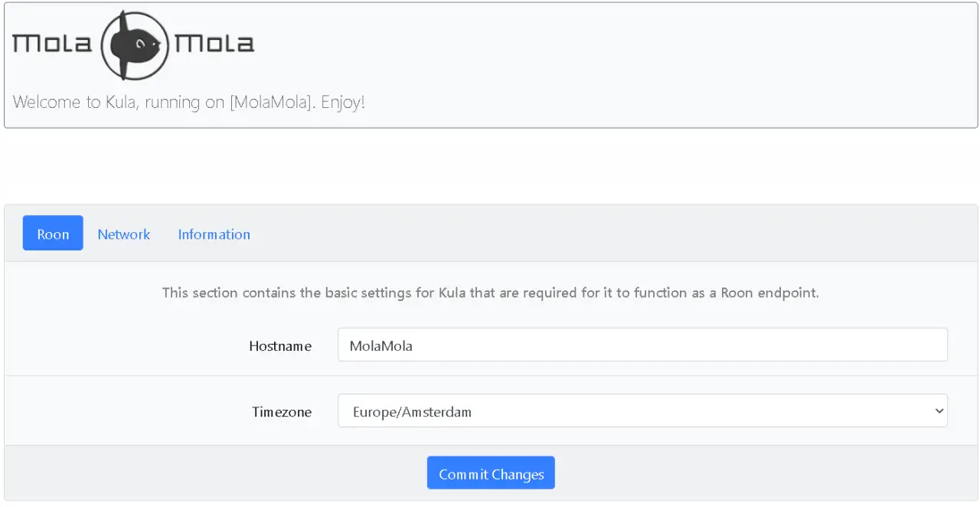Click the word "Kula" in the welcome banner
Screen dimensions: 980x507
pos(123,102)
